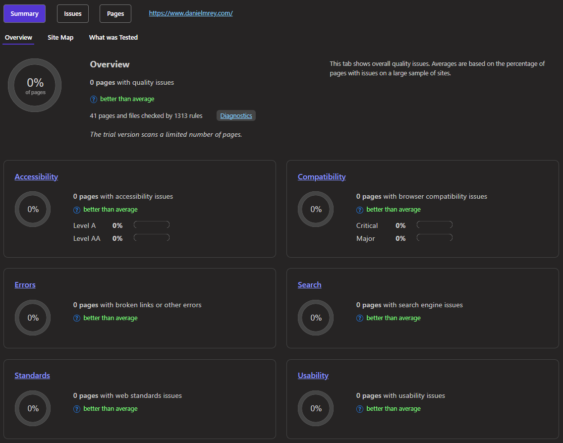The width and height of the screenshot is (563, 443).
Task: Open the Accessibility section link
Action: [36, 177]
